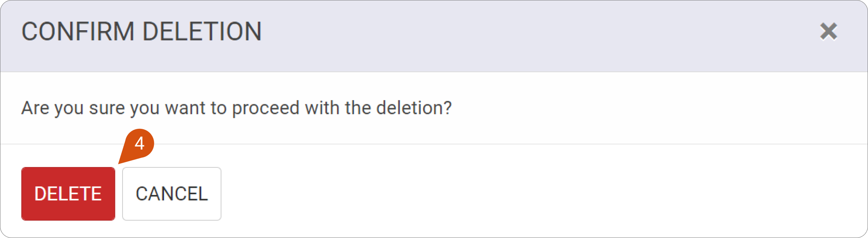868x238 pixels.
Task: Click the orange step 4 callout marker
Action: coord(140,144)
